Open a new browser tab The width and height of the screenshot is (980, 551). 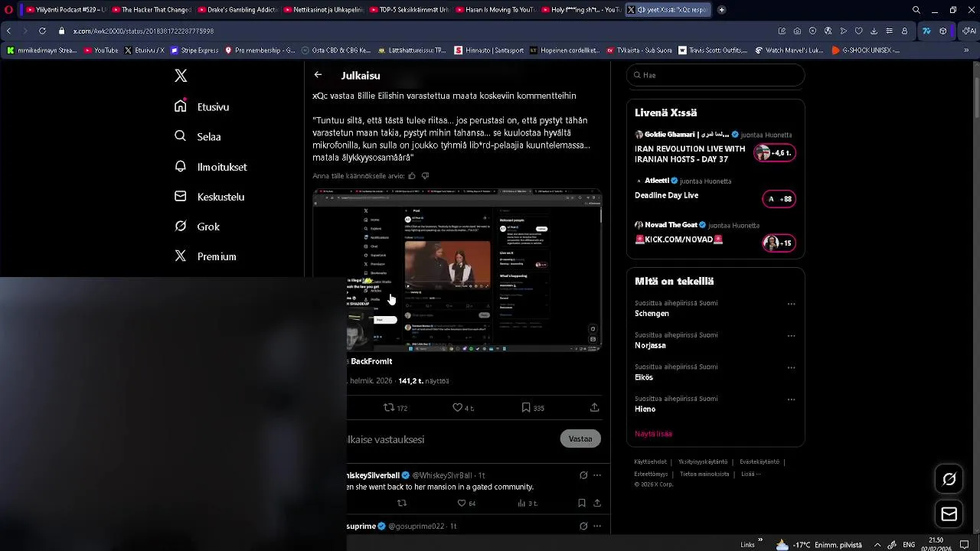pyautogui.click(x=721, y=10)
